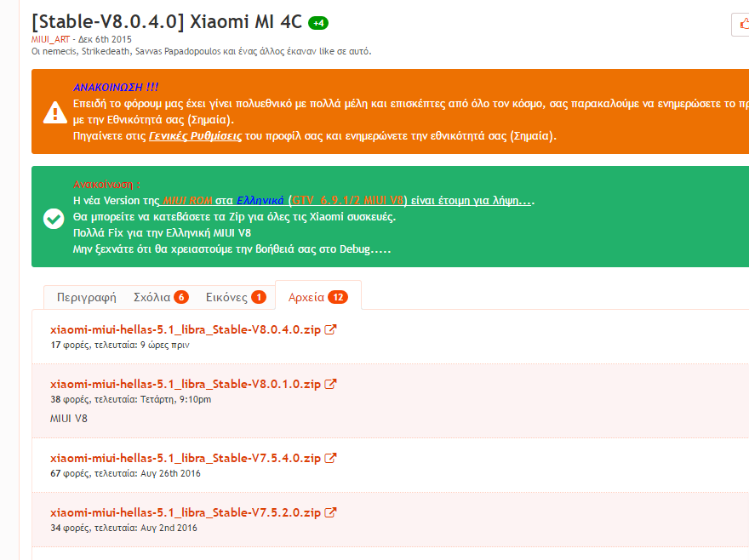The width and height of the screenshot is (749, 560).
Task: Click the green +4 likes badge
Action: click(x=318, y=23)
